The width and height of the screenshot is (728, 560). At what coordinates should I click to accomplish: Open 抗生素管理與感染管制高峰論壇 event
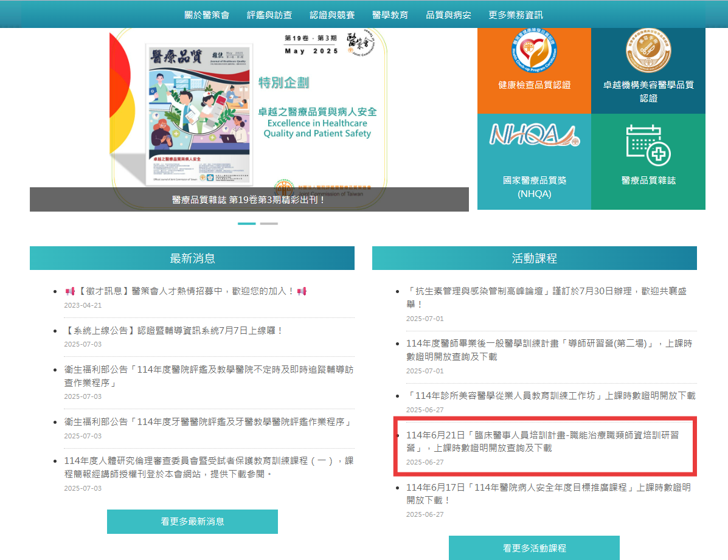[547, 298]
